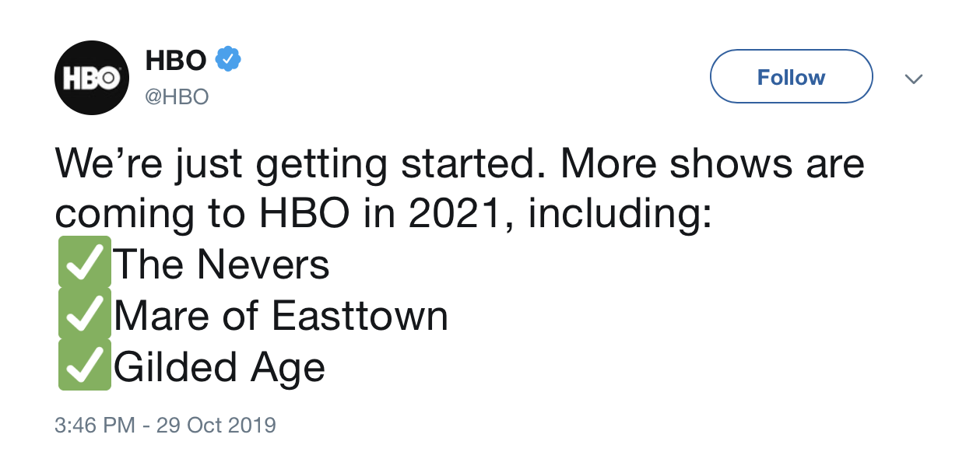980x459 pixels.
Task: Follow the HBO account
Action: [791, 76]
